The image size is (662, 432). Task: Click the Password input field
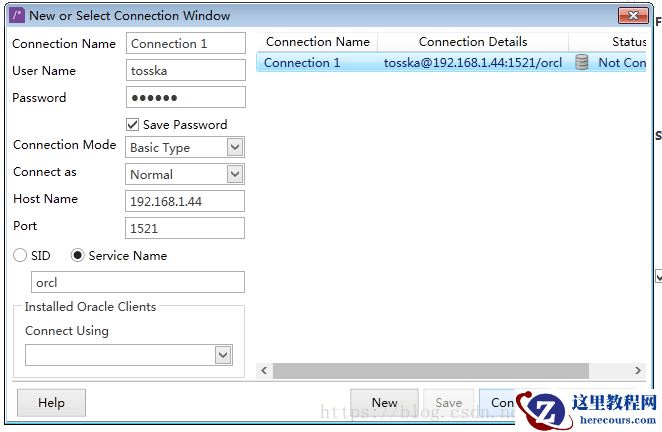click(186, 97)
